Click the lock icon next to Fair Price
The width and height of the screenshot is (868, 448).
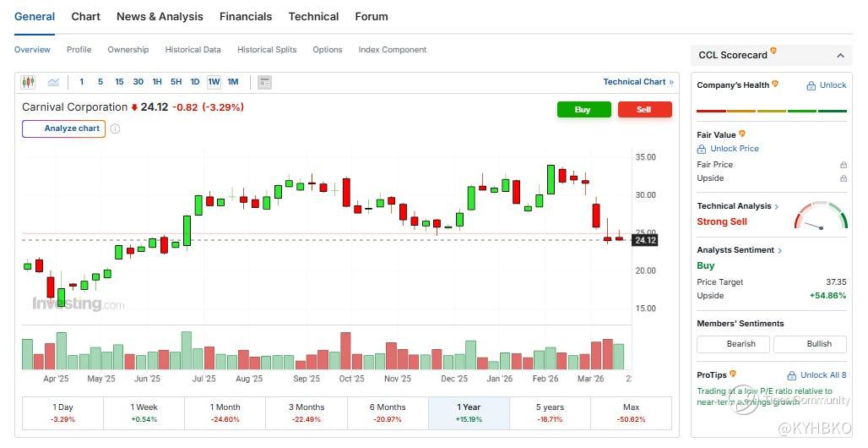(x=843, y=165)
